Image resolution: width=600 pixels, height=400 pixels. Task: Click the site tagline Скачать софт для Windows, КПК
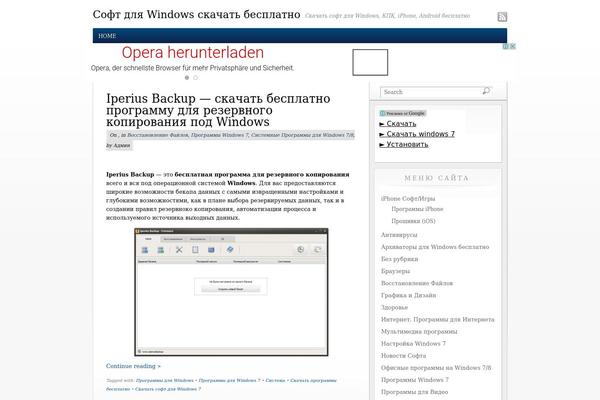(387, 16)
